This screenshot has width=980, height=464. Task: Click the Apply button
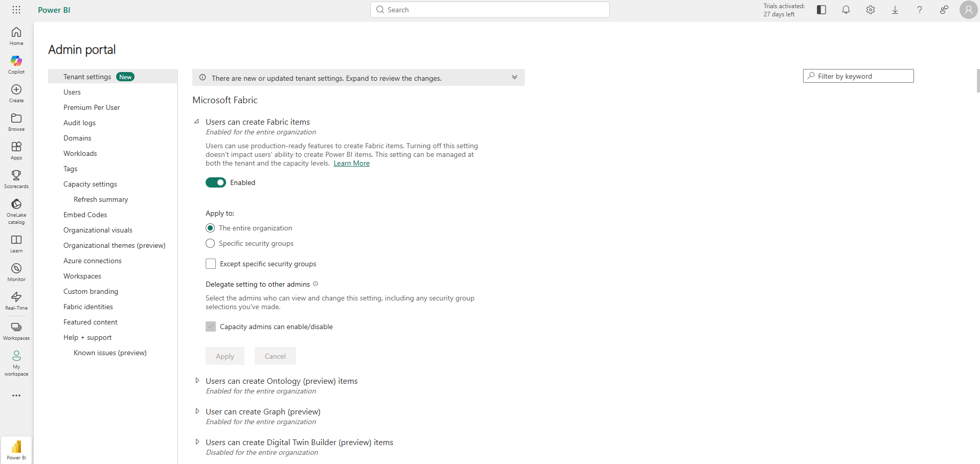225,356
